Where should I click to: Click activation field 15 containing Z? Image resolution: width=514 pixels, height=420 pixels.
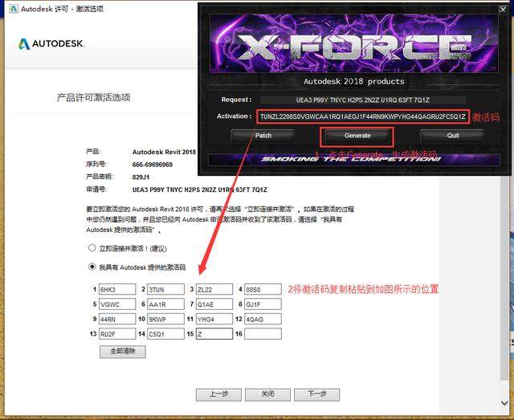point(214,334)
